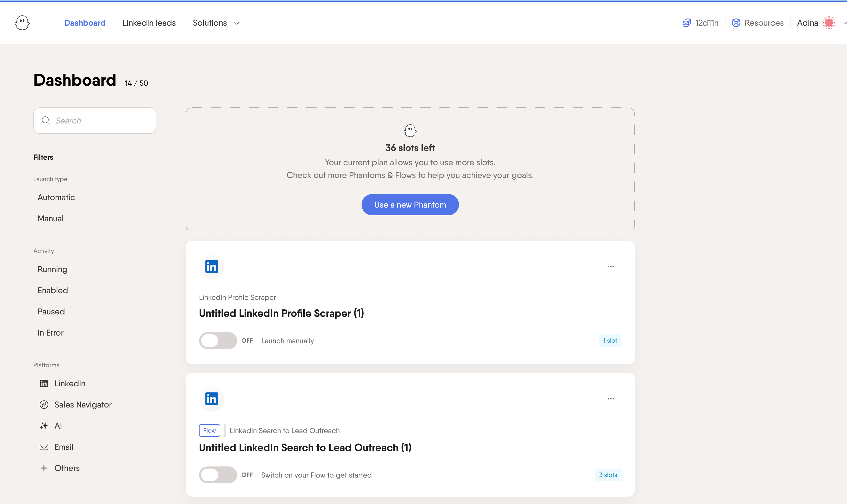Click the 1 slot badge
Image resolution: width=847 pixels, height=504 pixels.
coord(610,341)
